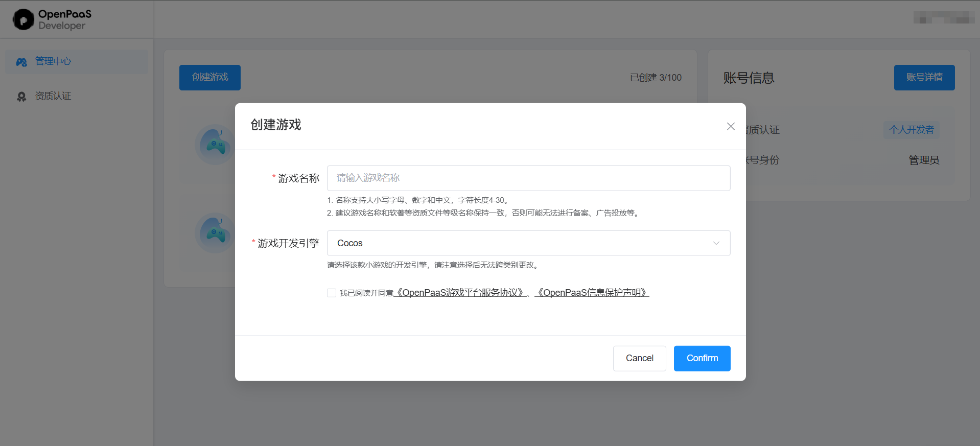Click the dropdown chevron arrow beside Cocos
Viewport: 980px width, 446px height.
tap(716, 243)
